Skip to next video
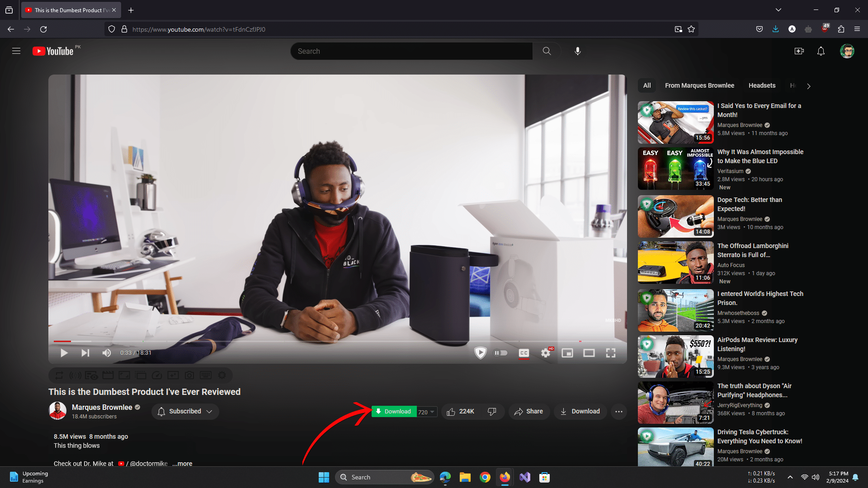 click(x=85, y=353)
